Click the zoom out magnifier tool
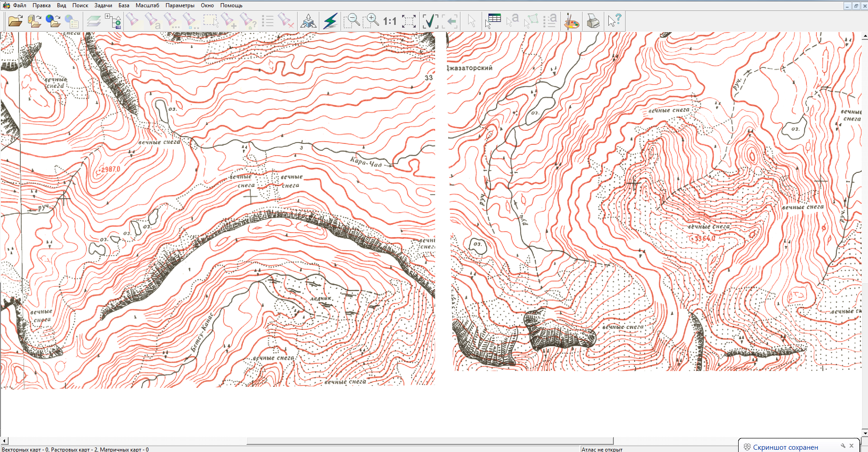The image size is (868, 452). point(351,21)
